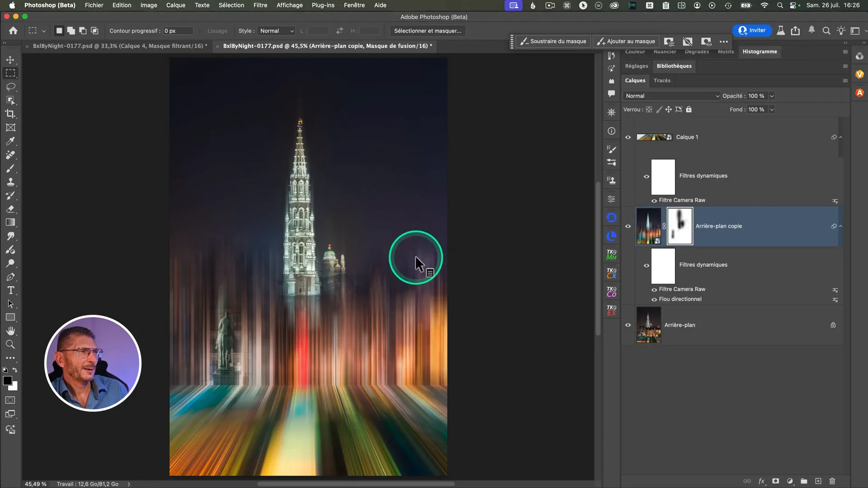Open the marquee tool preset picker arrow

point(44,31)
